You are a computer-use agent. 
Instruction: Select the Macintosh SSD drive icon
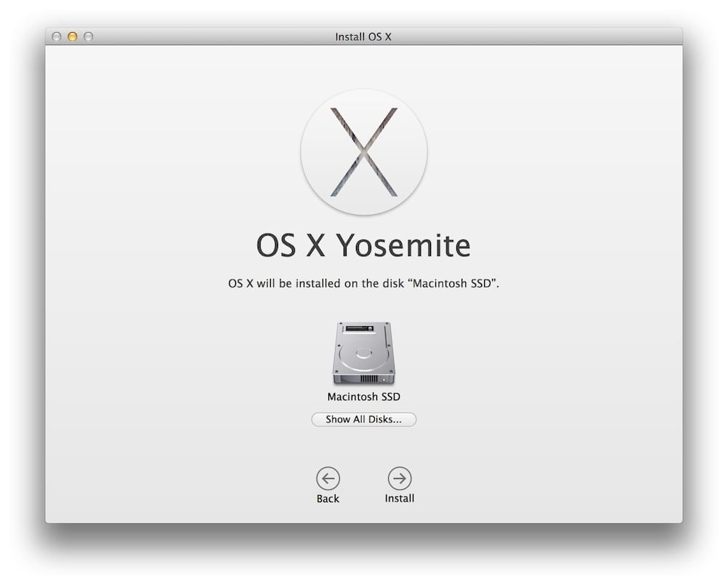pyautogui.click(x=363, y=353)
